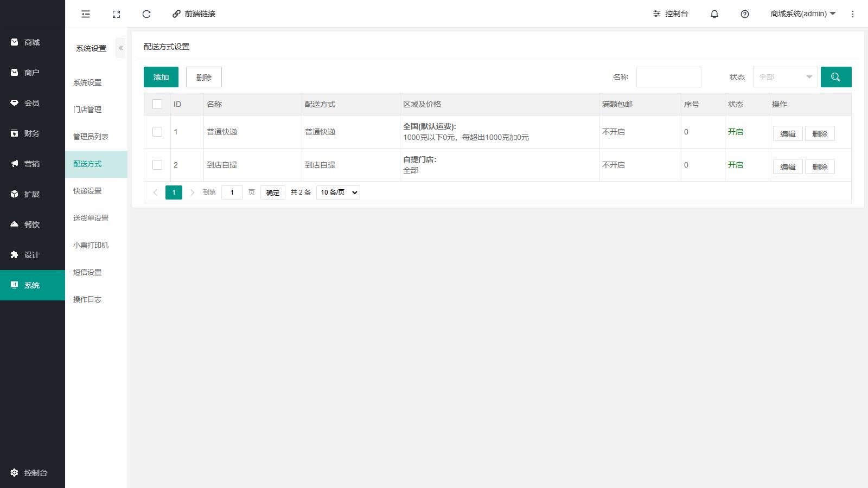Click the 配送方式设置 page title
The image size is (868, 488).
[167, 47]
